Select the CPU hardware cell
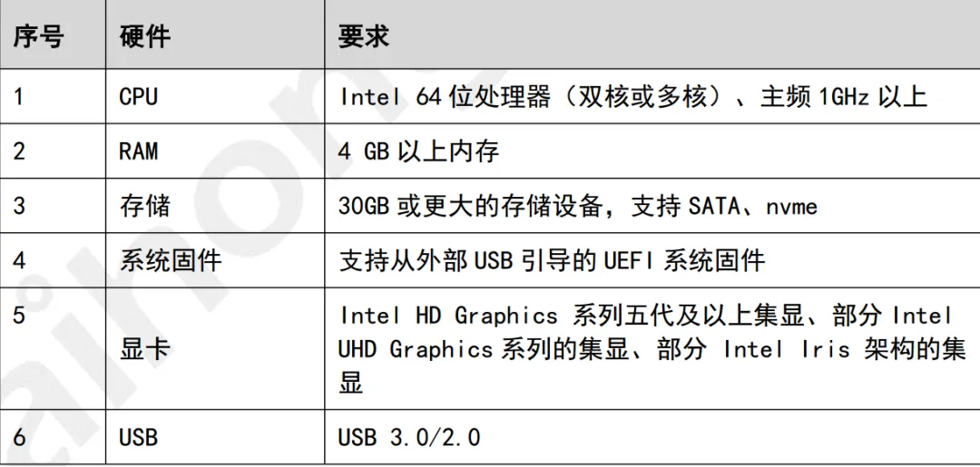 pos(138,96)
